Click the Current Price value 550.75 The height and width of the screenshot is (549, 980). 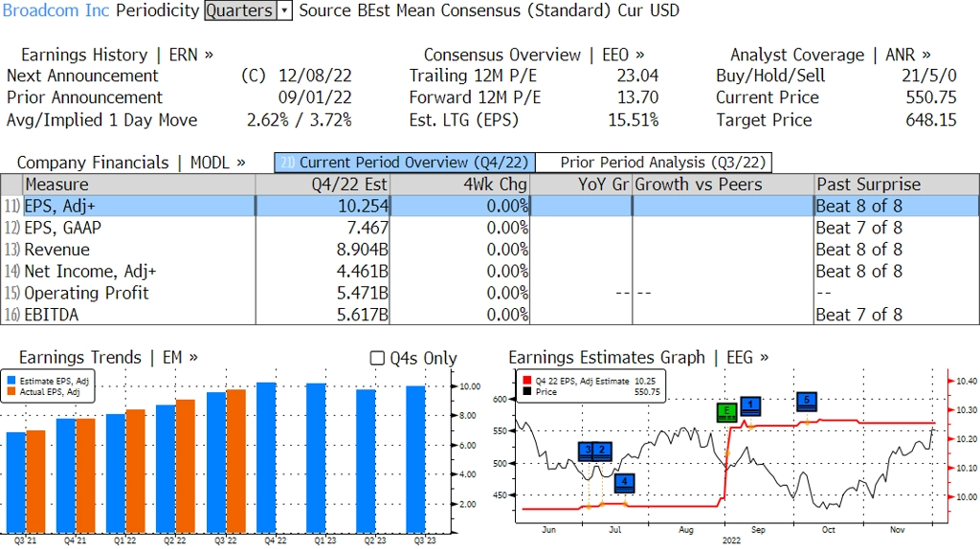[x=930, y=98]
